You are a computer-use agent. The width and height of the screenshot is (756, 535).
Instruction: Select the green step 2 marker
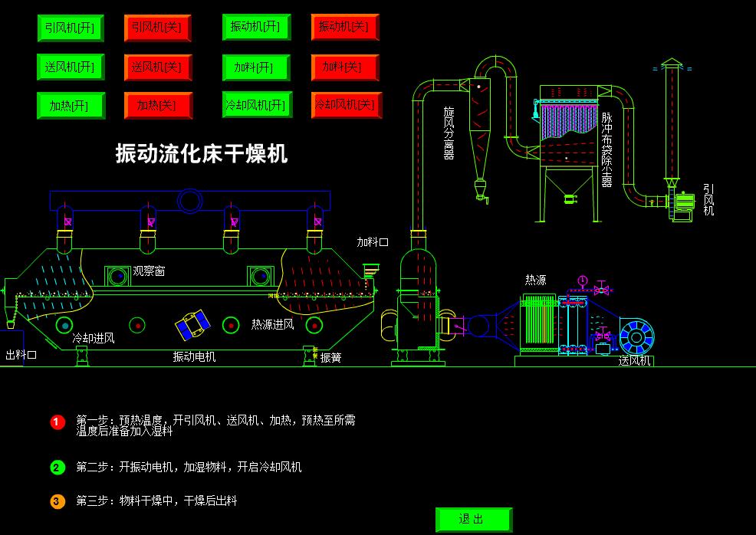(x=58, y=468)
